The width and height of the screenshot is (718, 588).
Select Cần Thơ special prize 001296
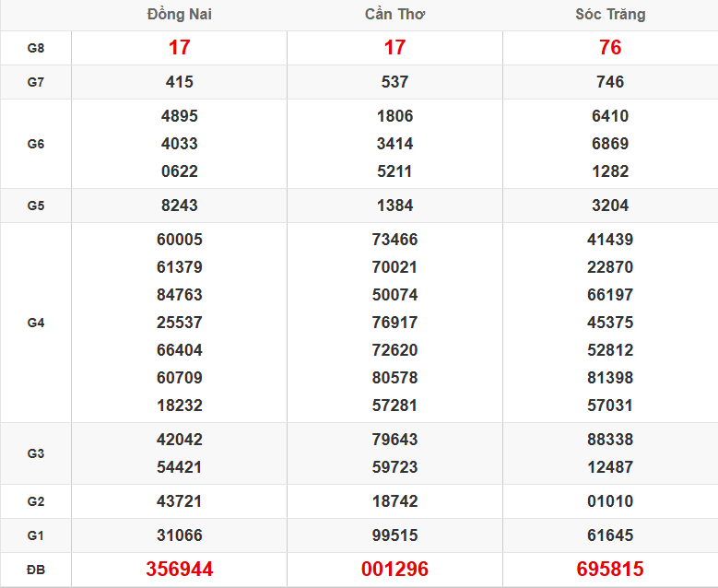click(394, 570)
